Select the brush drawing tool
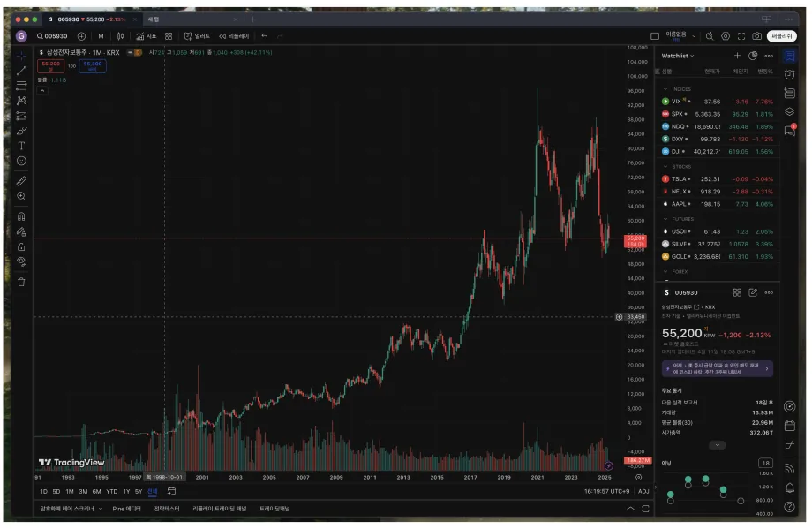This screenshot has width=812, height=529. pyautogui.click(x=21, y=131)
